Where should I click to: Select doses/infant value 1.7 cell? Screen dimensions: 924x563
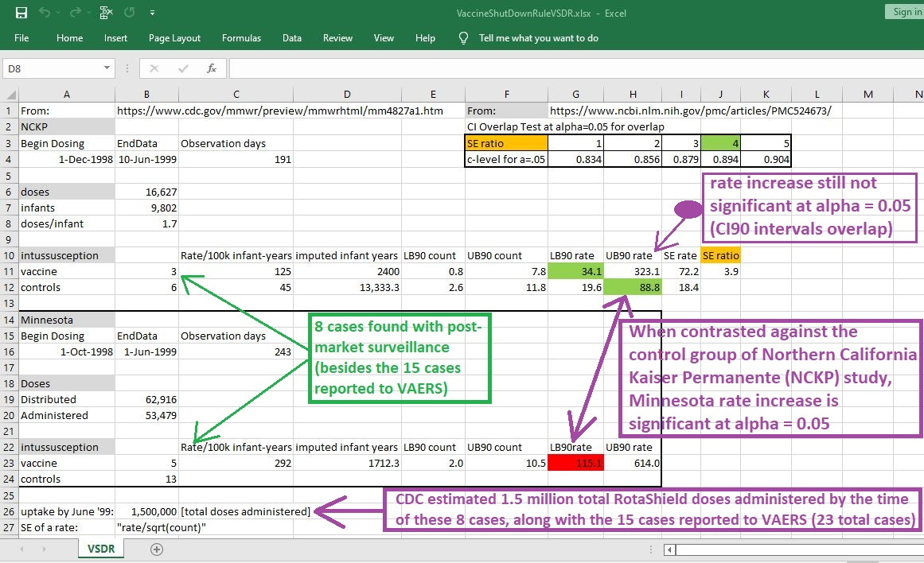coord(146,223)
